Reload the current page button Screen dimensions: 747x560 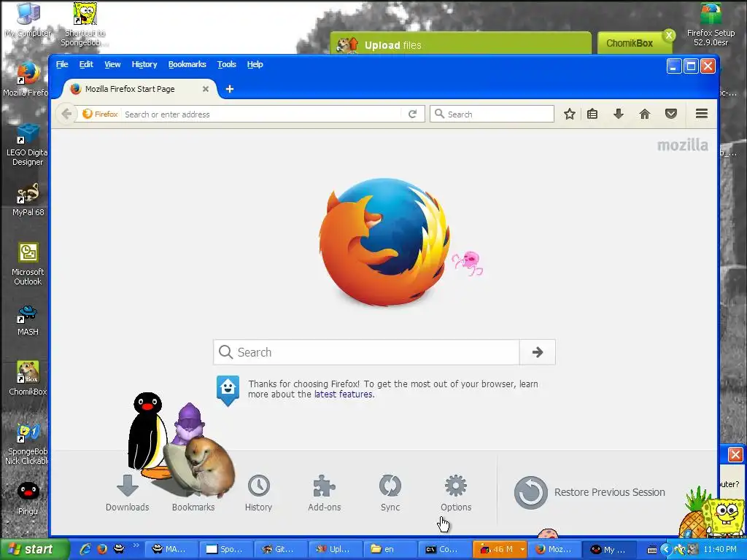point(413,114)
